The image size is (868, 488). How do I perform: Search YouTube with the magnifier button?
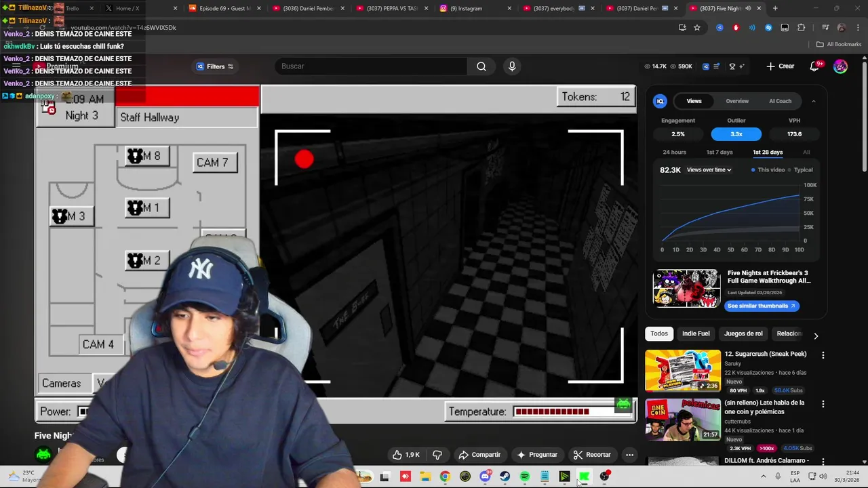pos(481,66)
